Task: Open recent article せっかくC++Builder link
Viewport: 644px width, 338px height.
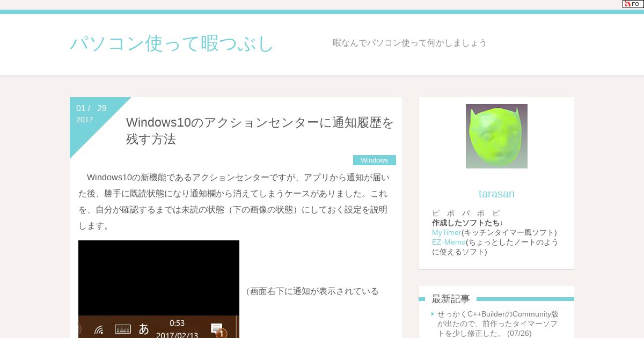Action: click(x=498, y=324)
